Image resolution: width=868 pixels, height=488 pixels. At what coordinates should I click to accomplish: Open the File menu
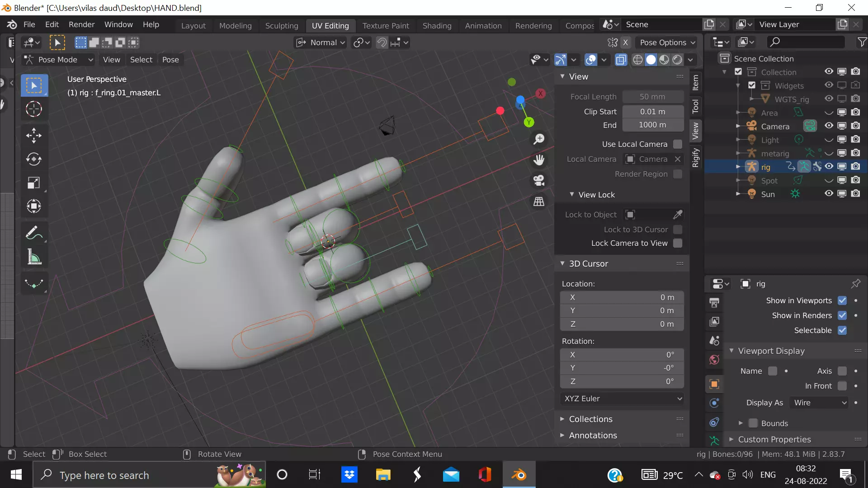29,24
